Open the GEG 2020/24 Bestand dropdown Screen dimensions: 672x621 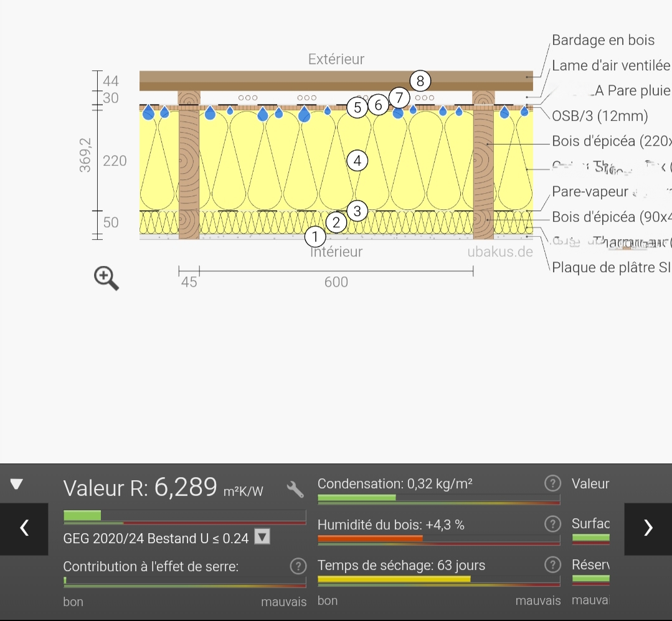262,536
